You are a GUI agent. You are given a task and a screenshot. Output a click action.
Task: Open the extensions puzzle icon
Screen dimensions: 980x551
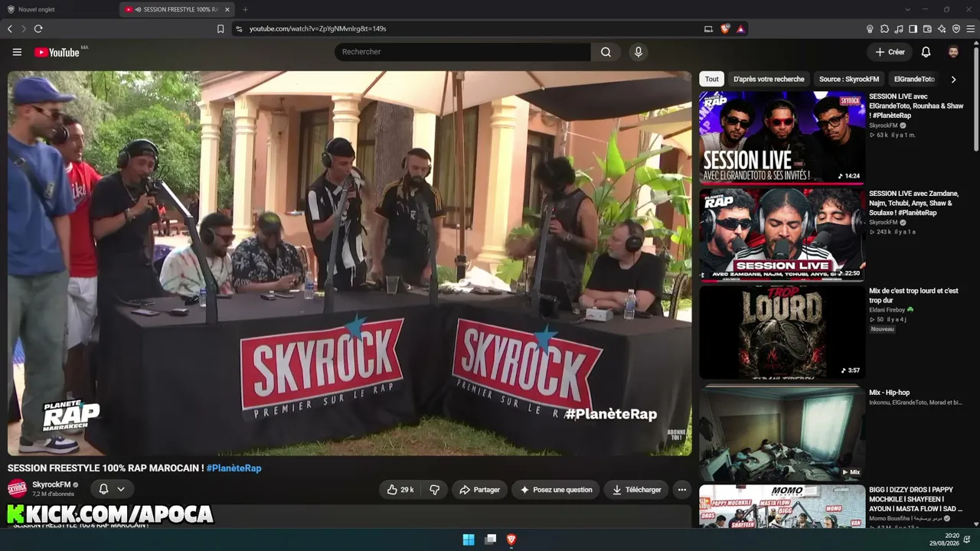point(884,29)
